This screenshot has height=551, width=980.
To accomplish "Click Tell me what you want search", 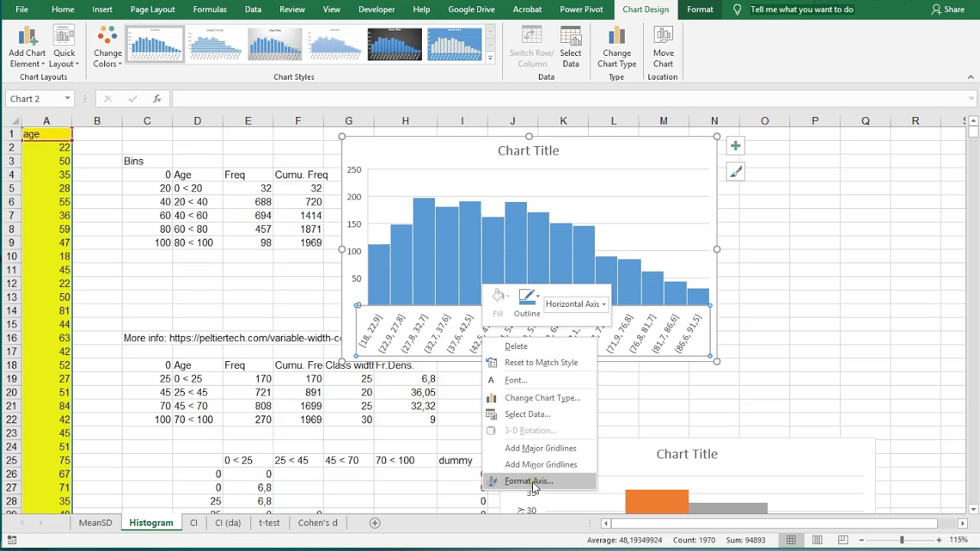I will 802,9.
